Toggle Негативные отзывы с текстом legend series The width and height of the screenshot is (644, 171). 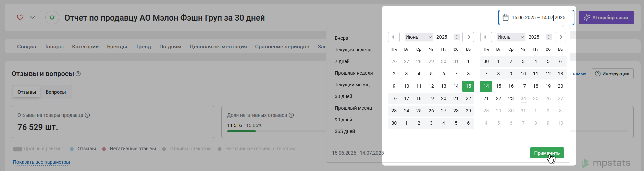255,149
